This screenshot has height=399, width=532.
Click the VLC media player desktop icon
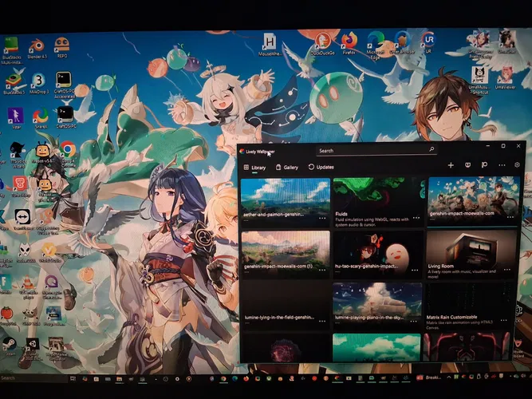[x=28, y=287]
